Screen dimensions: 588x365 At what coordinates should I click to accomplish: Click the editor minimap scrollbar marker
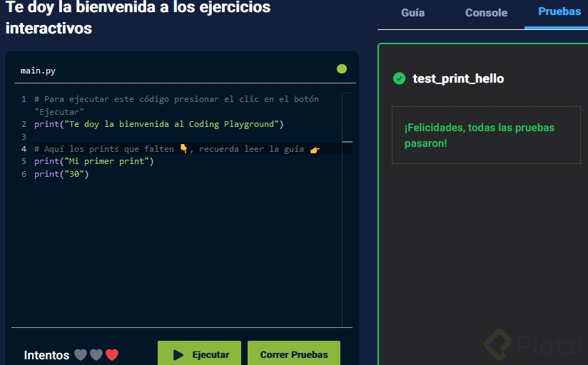coord(348,142)
